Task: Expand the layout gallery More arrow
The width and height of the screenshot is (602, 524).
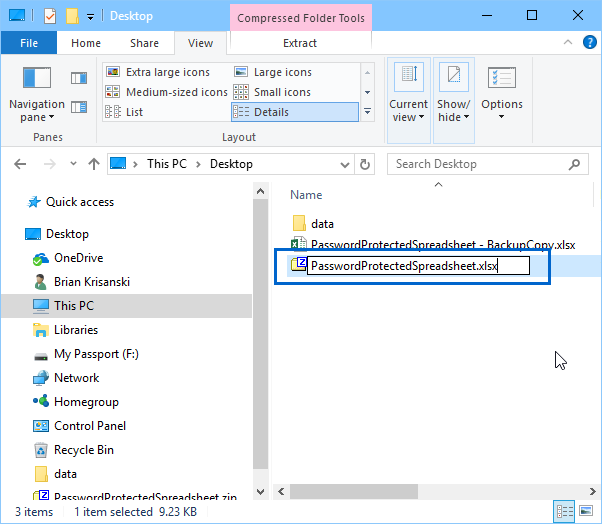Action: [x=367, y=111]
